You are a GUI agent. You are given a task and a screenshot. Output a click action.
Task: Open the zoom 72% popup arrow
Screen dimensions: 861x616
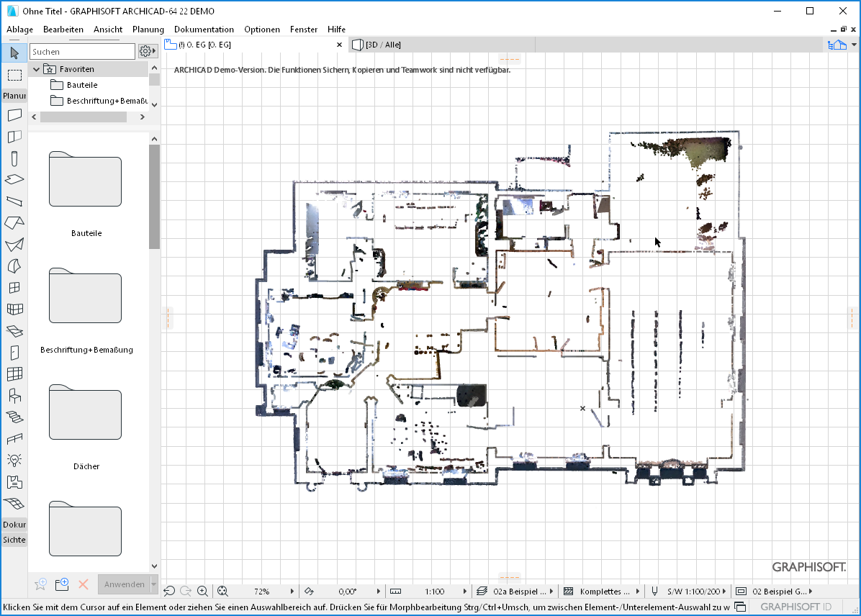pyautogui.click(x=292, y=592)
